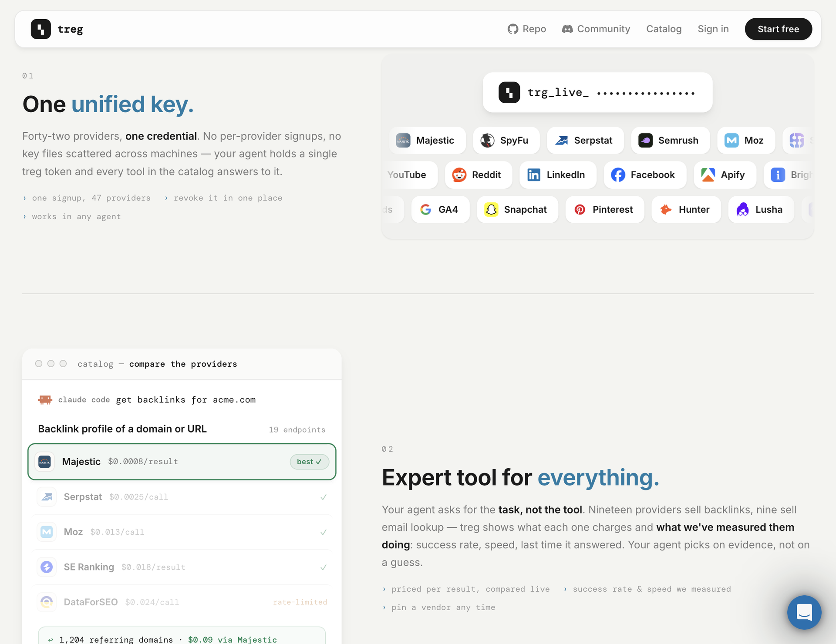Click the DataForSEO logo icon
836x644 pixels.
pyautogui.click(x=47, y=602)
